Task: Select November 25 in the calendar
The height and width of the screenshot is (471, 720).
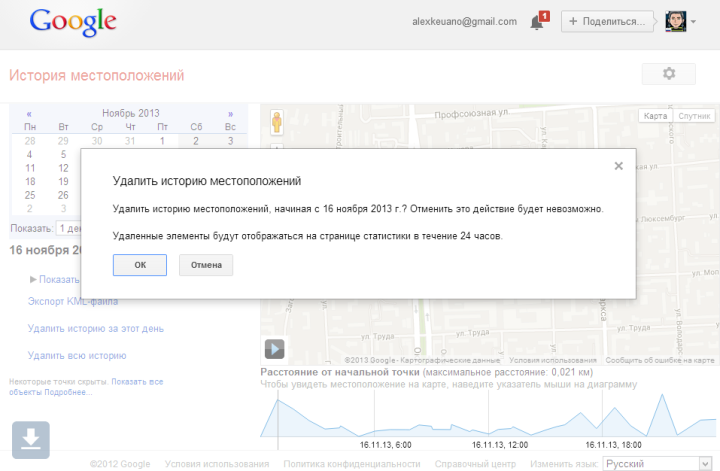Action: tap(30, 195)
